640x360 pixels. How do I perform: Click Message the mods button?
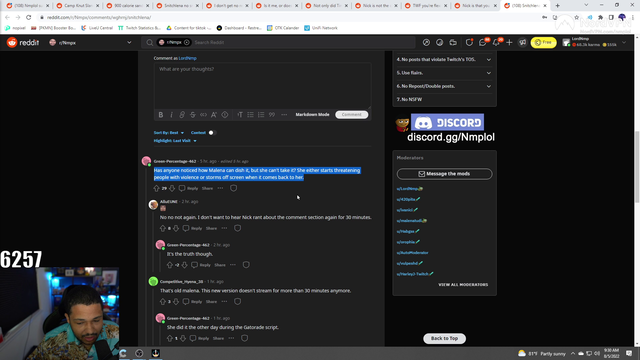444,174
